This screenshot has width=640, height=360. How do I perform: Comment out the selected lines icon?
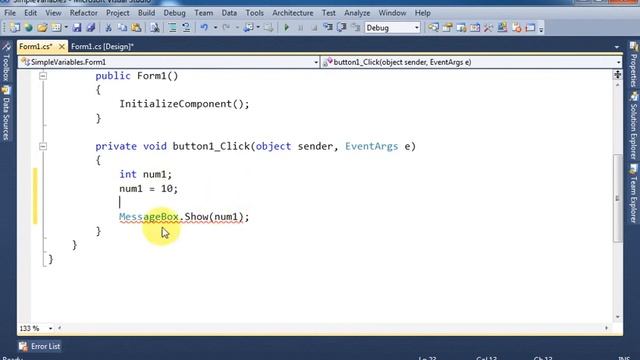172,28
